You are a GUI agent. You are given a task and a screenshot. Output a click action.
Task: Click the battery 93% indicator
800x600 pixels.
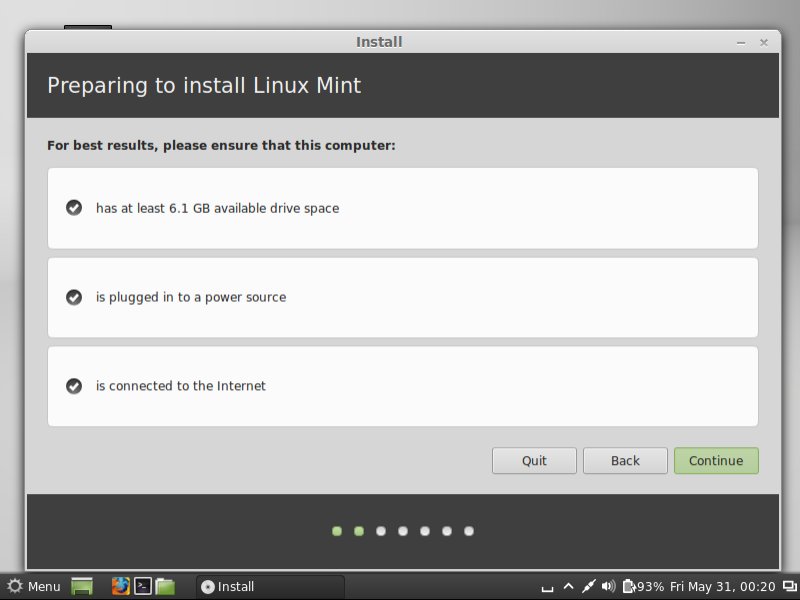click(643, 586)
